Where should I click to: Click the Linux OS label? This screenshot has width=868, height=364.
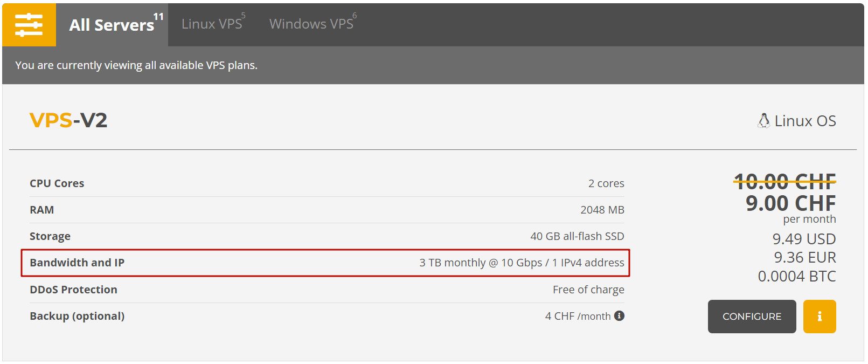805,121
